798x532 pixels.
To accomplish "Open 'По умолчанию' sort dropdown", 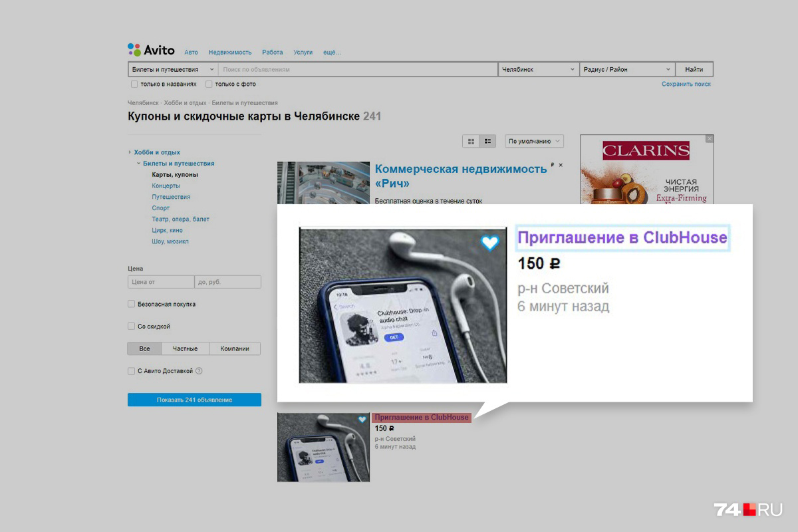I will 534,141.
